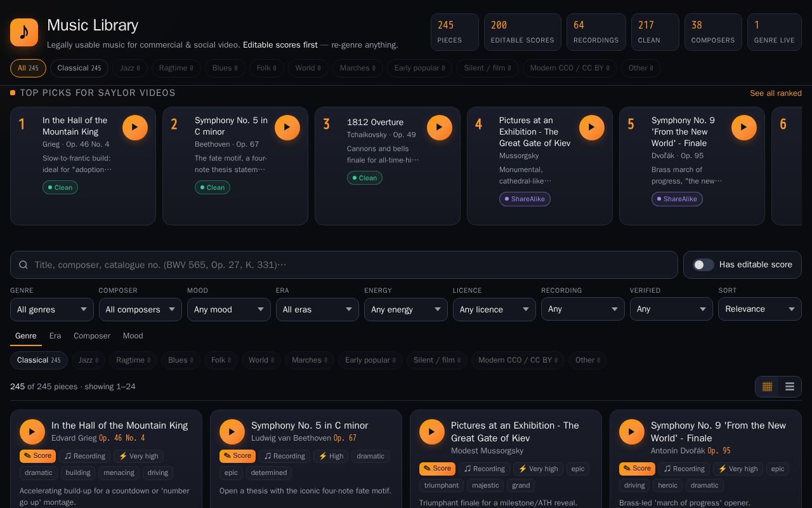Play top pick Symphony No. 9 Finale
The height and width of the screenshot is (508, 812).
tap(744, 127)
